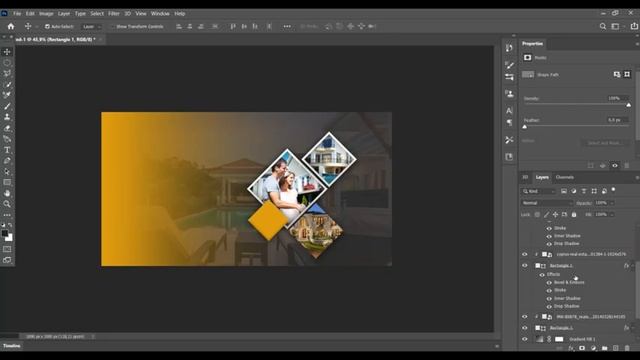Collapse effects of Rectangle 1 with Bevel & Emboss

pos(632,266)
